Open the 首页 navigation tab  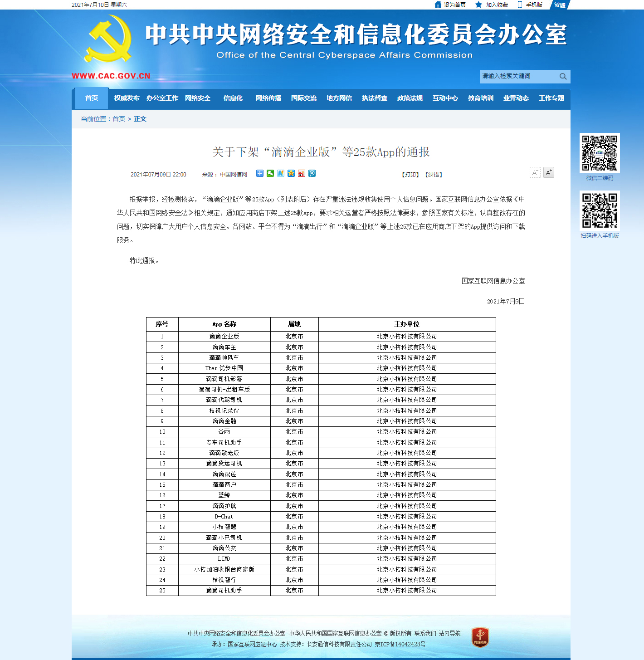(x=92, y=98)
